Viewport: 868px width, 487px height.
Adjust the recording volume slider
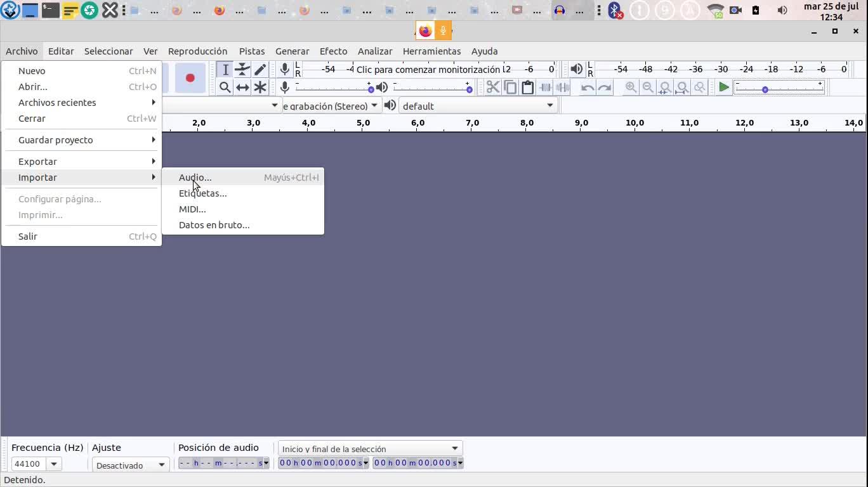click(x=334, y=88)
